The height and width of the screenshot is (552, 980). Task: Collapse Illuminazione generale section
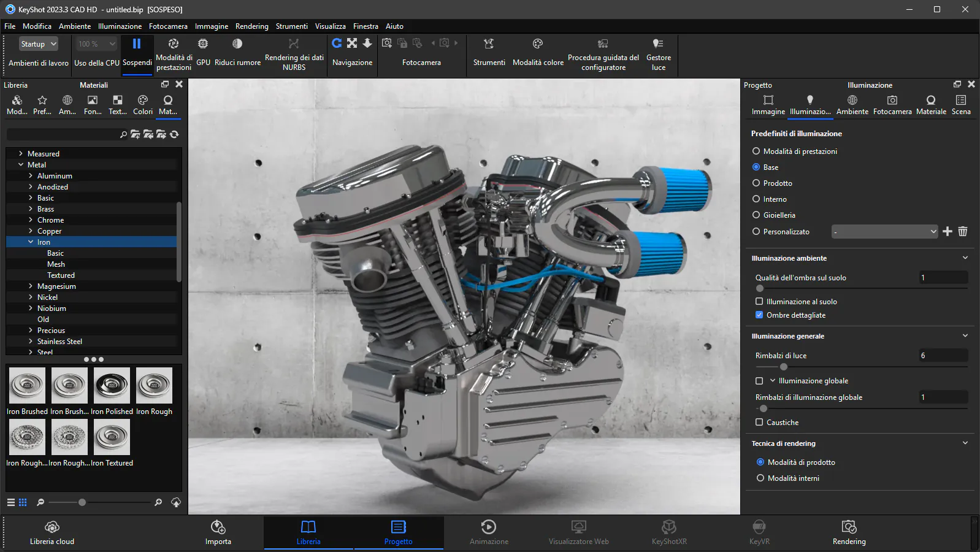[x=965, y=335]
